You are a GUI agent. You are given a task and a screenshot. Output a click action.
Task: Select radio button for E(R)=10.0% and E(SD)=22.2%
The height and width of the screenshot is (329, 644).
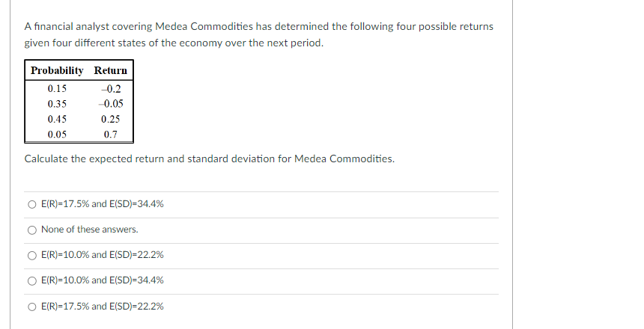[x=31, y=255]
